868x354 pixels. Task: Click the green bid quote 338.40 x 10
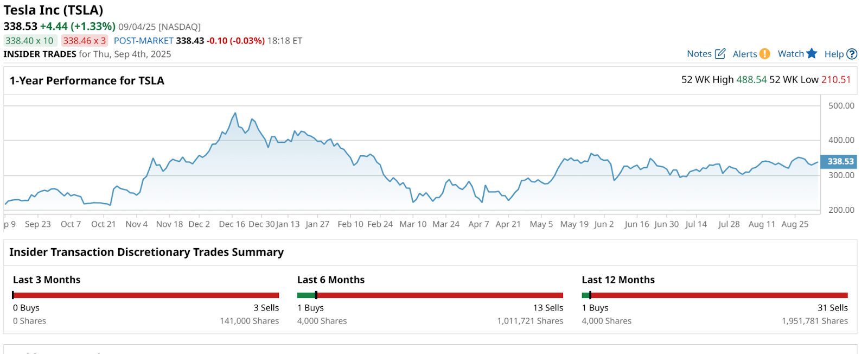pos(30,41)
